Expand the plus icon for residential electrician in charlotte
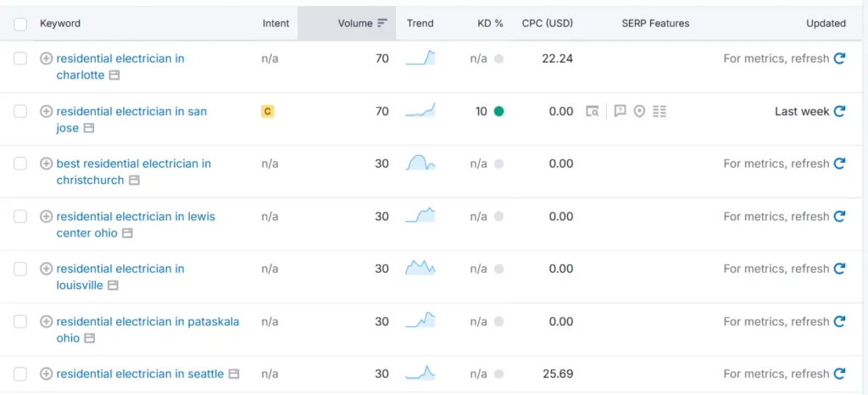 coord(47,58)
